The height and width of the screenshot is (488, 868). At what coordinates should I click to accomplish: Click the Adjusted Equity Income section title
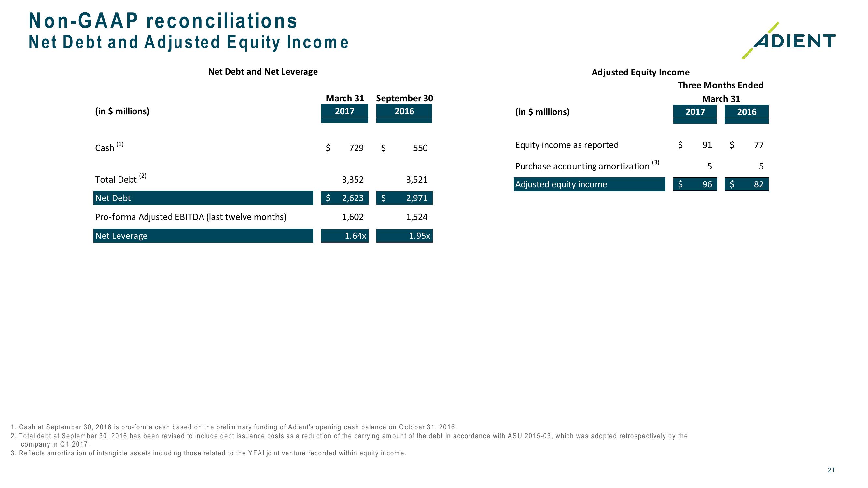coord(641,72)
